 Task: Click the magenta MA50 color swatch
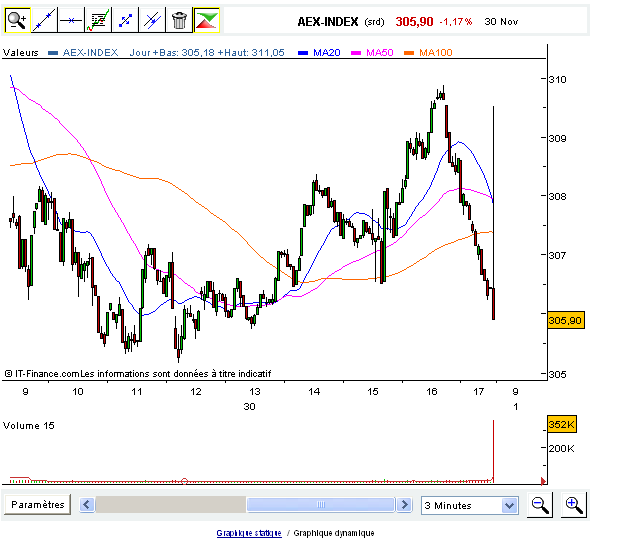coord(356,53)
